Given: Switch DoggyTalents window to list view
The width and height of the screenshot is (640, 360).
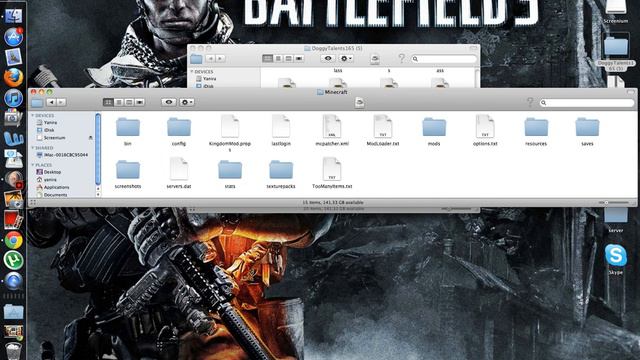Looking at the screenshot, I should pos(278,58).
